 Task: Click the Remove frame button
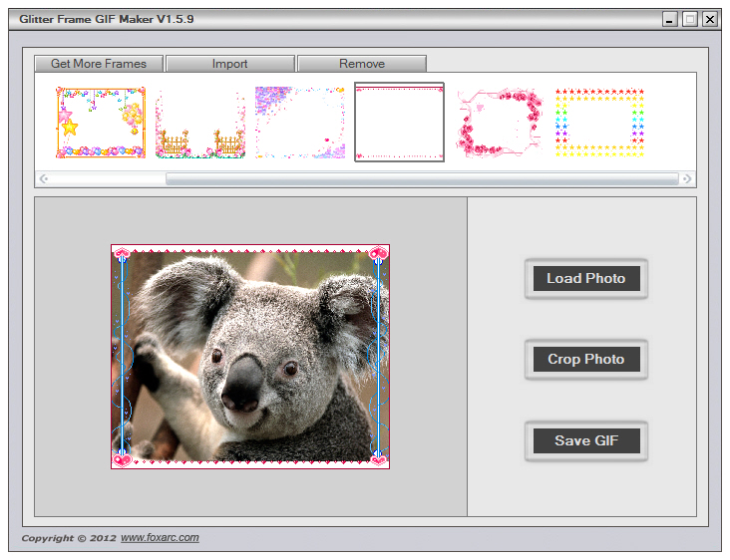[x=362, y=64]
